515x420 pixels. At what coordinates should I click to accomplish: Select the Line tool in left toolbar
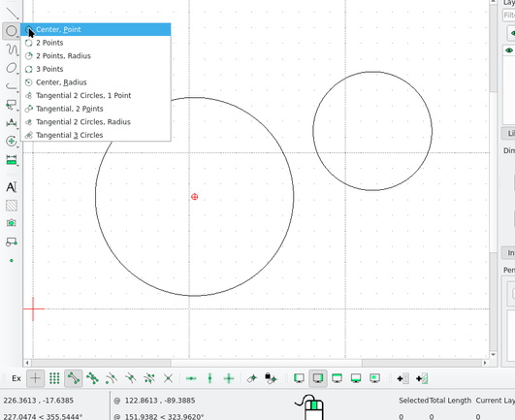13,13
